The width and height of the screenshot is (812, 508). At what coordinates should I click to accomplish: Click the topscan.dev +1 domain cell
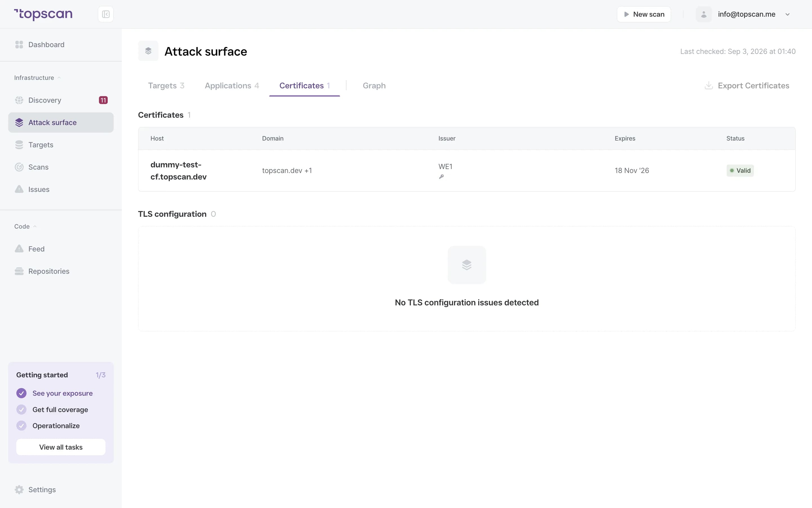pos(287,171)
